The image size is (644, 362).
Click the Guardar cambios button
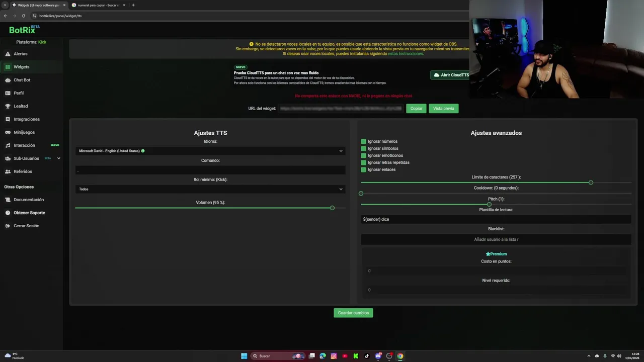click(x=353, y=313)
